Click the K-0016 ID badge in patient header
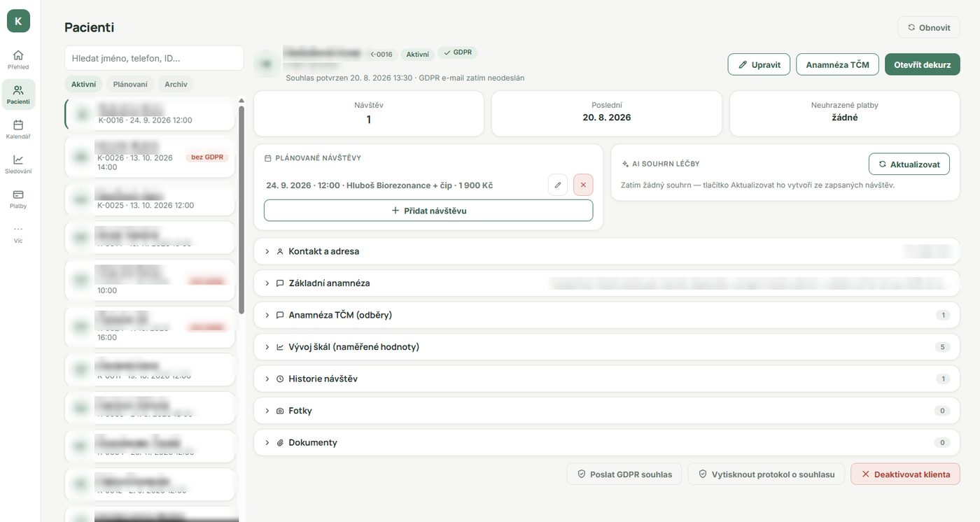This screenshot has height=522, width=980. [x=381, y=54]
